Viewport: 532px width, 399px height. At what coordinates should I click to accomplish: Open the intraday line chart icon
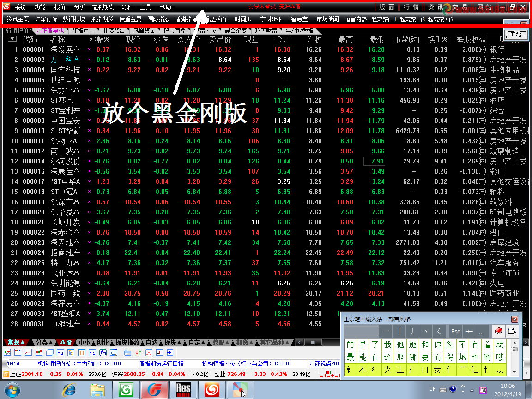pyautogui.click(x=29, y=352)
